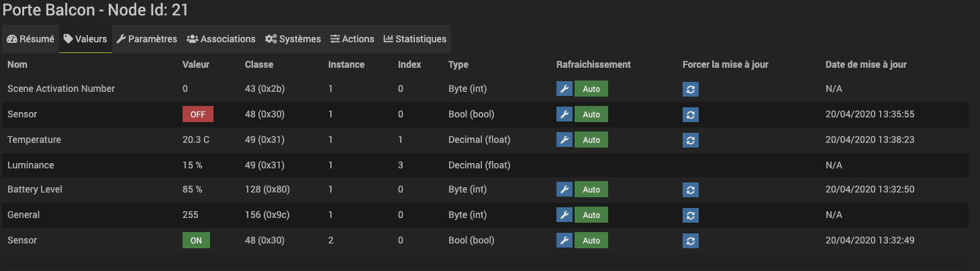Viewport: 980px width, 271px height.
Task: Show the Statistiques tab
Action: click(415, 39)
